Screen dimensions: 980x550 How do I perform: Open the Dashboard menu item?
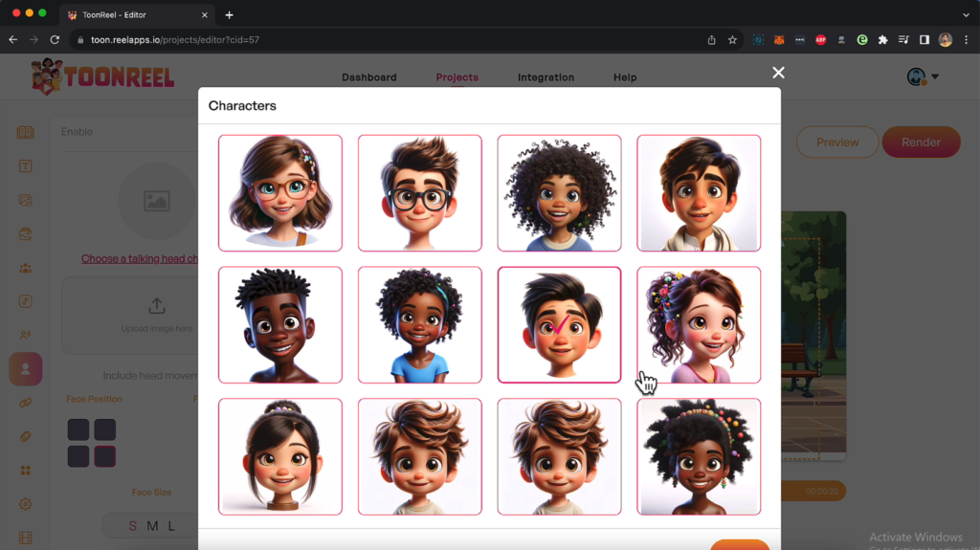point(368,77)
